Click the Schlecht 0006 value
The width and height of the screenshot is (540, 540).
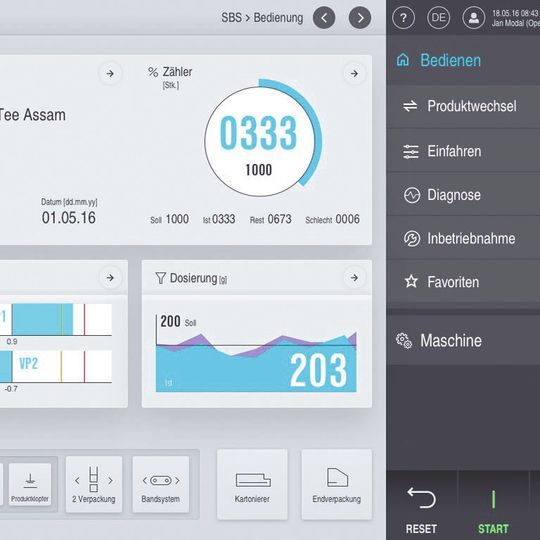[x=332, y=219]
